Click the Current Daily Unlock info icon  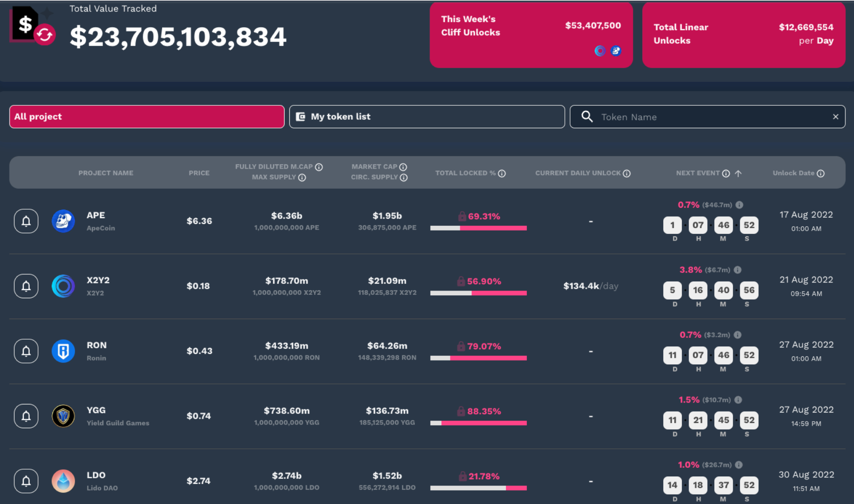pyautogui.click(x=627, y=173)
